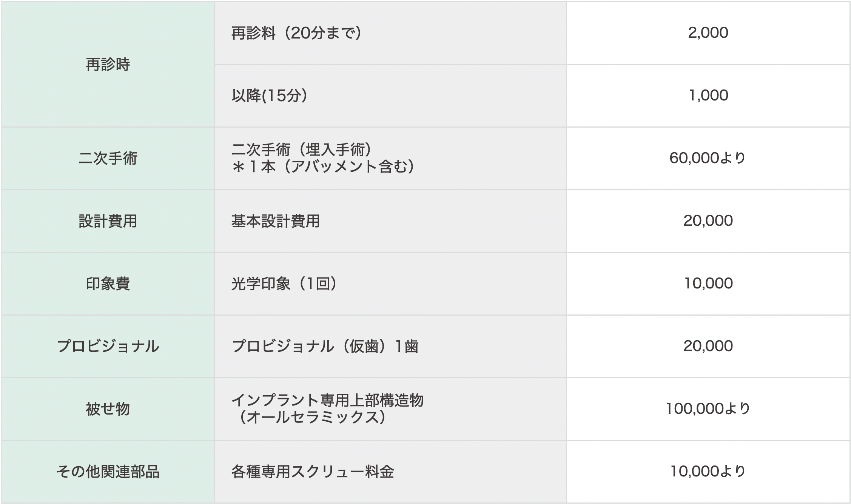Select the その他関連部品 category cell
Viewport: 851px width, 504px height.
point(108,472)
